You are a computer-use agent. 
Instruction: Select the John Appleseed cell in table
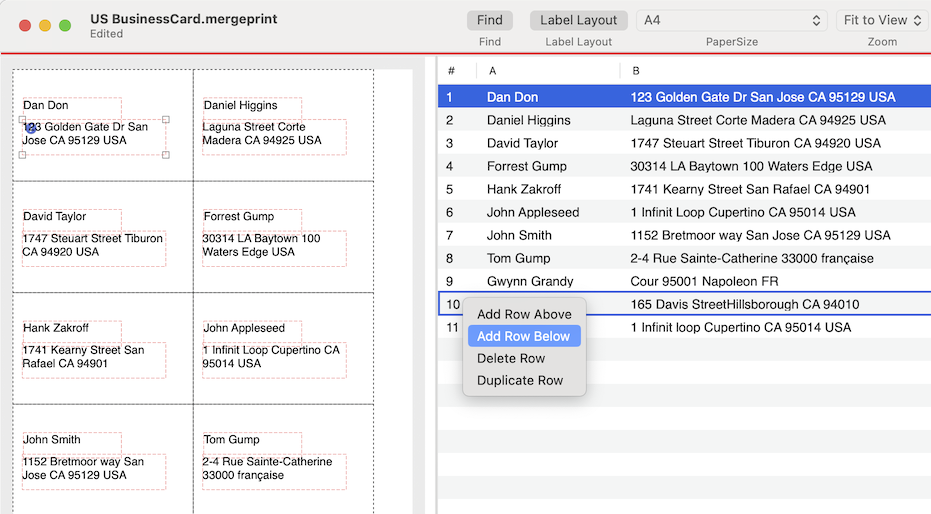pyautogui.click(x=533, y=212)
